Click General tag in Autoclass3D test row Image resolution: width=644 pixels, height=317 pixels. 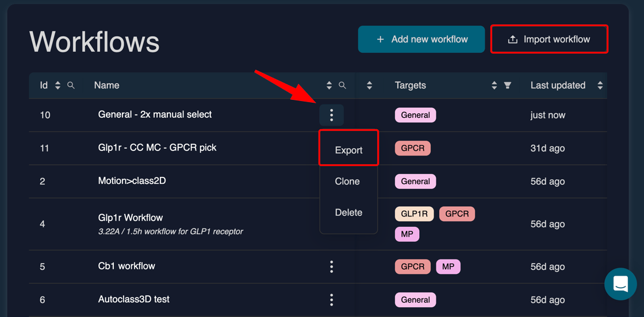click(x=415, y=300)
